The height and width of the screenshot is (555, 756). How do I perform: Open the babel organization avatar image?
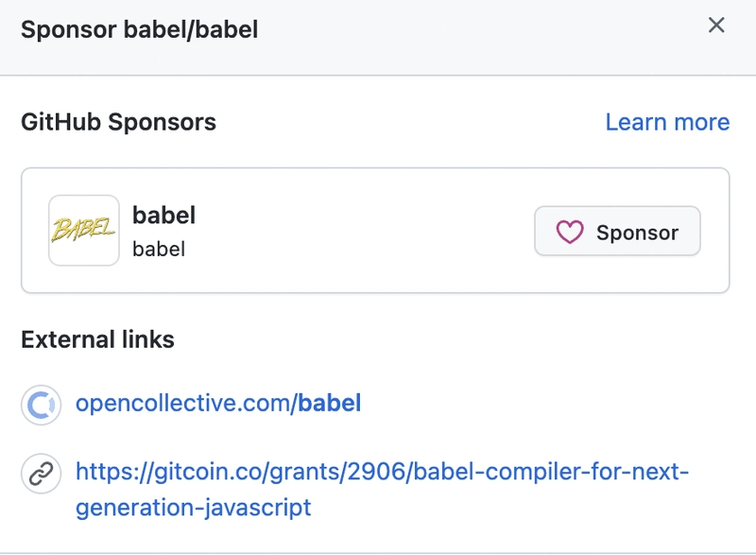pyautogui.click(x=83, y=230)
